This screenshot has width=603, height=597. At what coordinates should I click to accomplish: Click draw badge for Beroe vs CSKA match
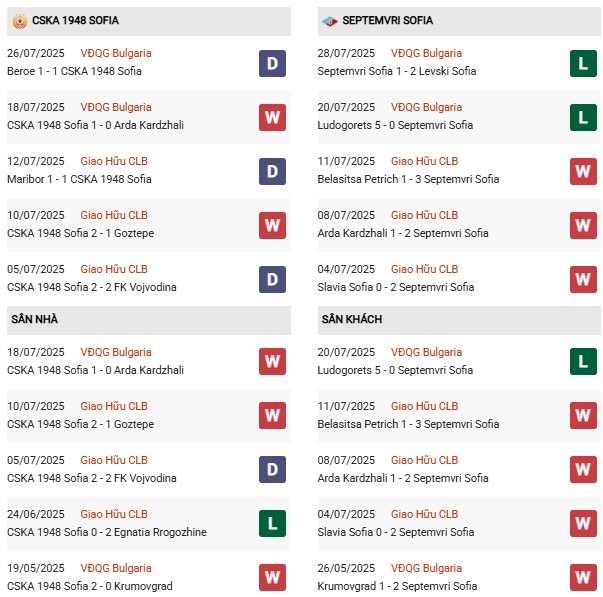point(272,63)
